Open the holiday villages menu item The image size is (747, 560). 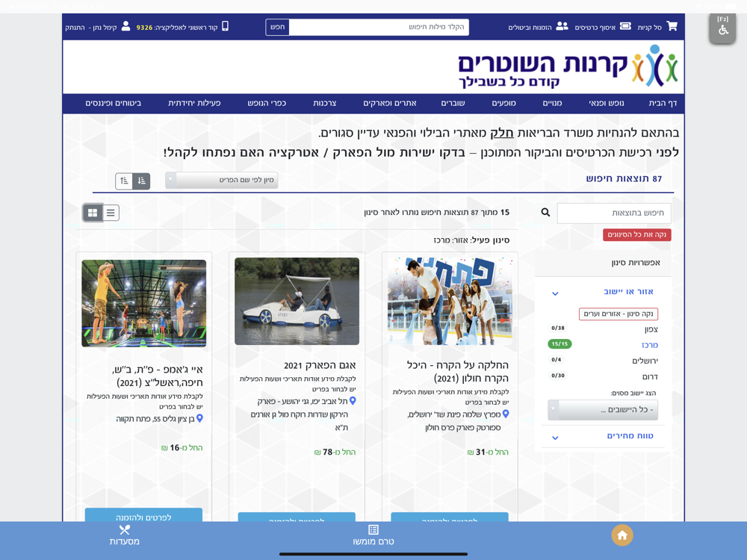click(267, 103)
